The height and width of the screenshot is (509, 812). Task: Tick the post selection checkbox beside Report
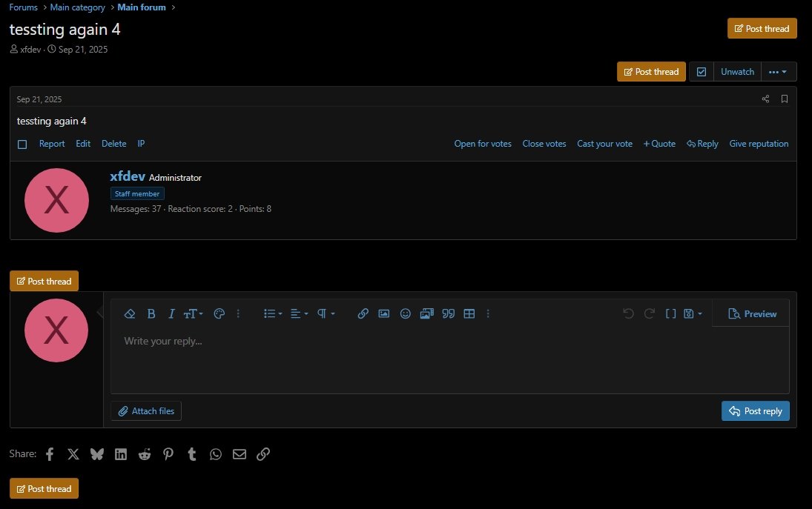click(x=22, y=144)
